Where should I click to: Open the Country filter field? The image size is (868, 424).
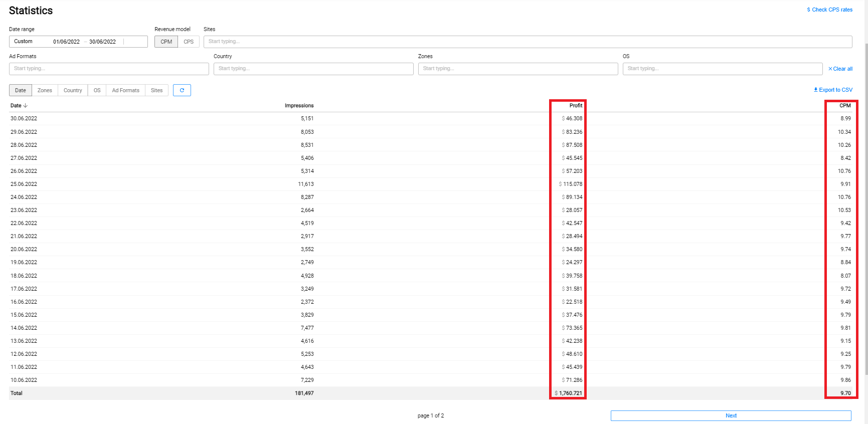313,69
